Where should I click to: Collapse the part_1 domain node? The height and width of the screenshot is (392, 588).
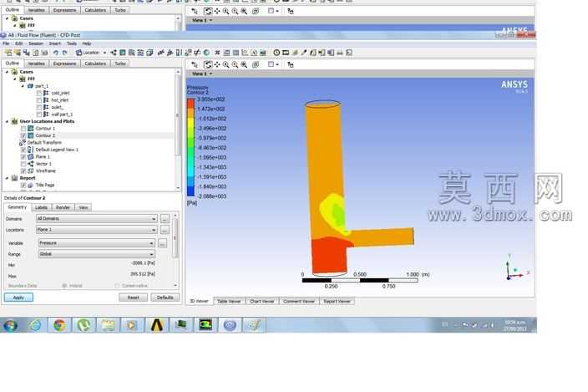(x=23, y=86)
